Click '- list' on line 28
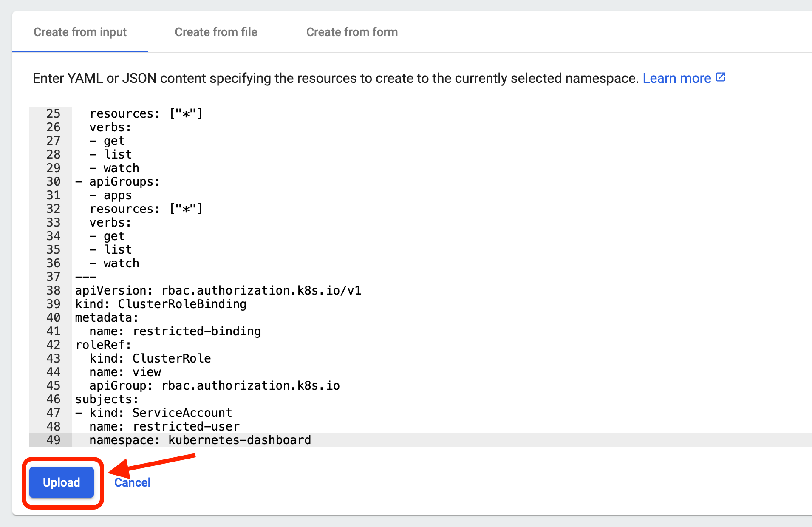 pyautogui.click(x=110, y=154)
